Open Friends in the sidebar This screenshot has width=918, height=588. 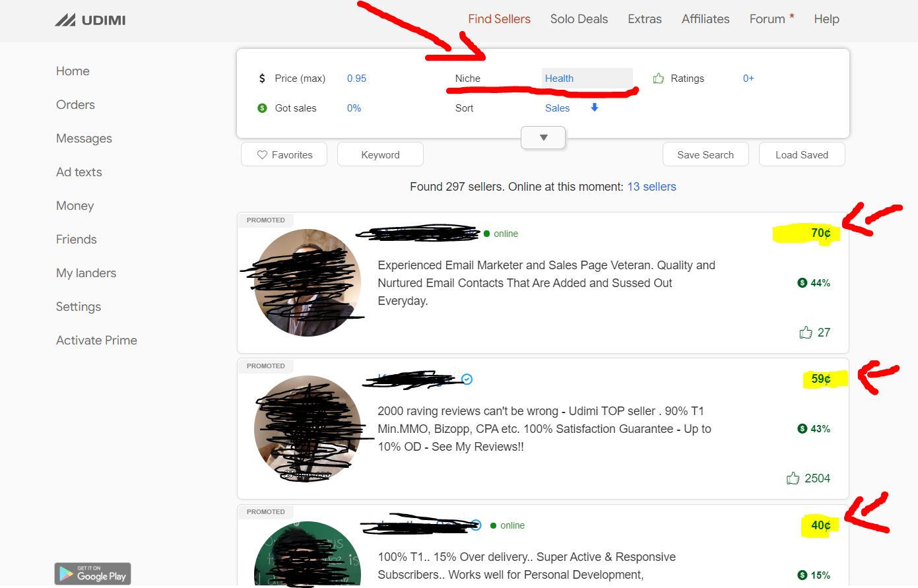coord(77,240)
